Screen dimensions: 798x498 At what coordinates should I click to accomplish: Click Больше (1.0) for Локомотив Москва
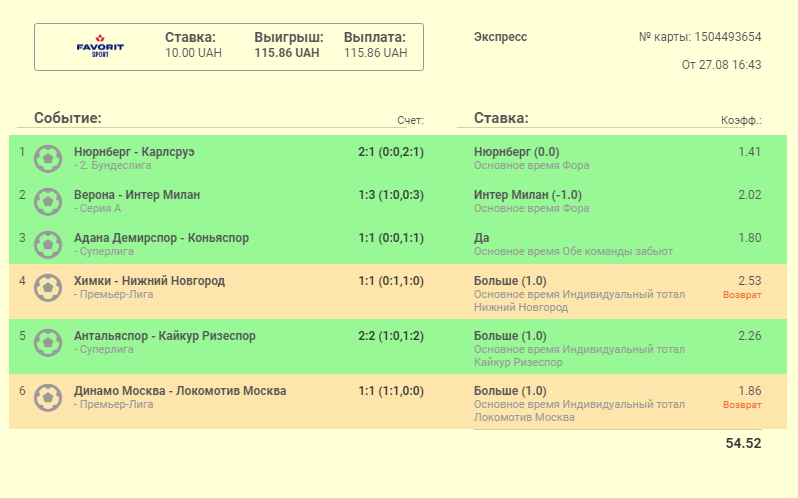(x=510, y=391)
